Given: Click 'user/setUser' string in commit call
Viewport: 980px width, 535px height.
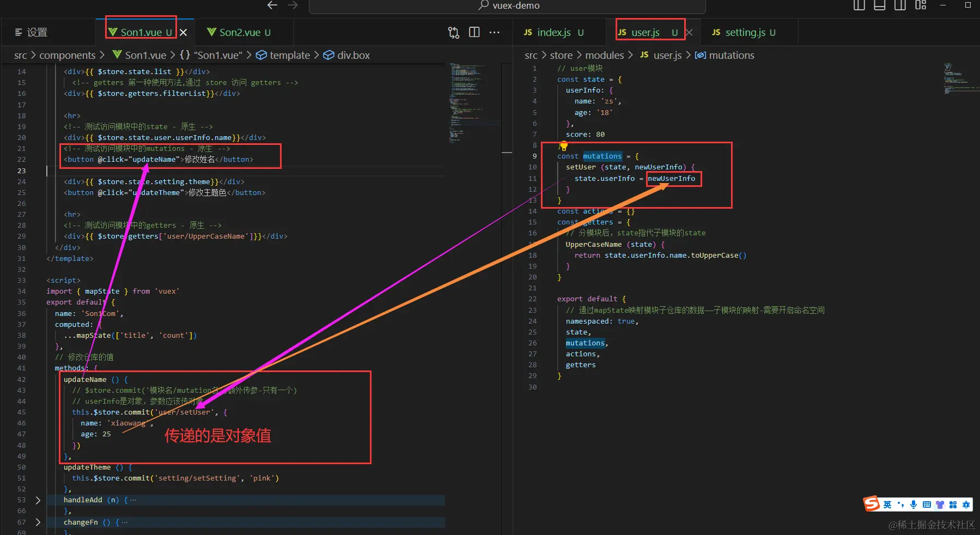Looking at the screenshot, I should 186,412.
